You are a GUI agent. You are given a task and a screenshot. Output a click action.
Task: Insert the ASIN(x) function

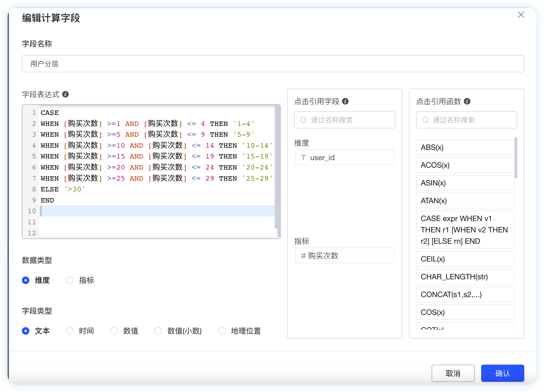point(465,183)
